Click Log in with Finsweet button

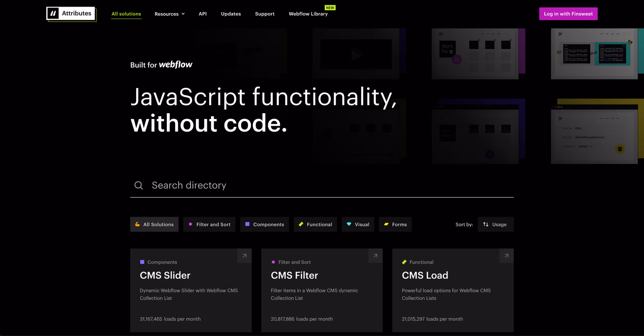point(568,14)
